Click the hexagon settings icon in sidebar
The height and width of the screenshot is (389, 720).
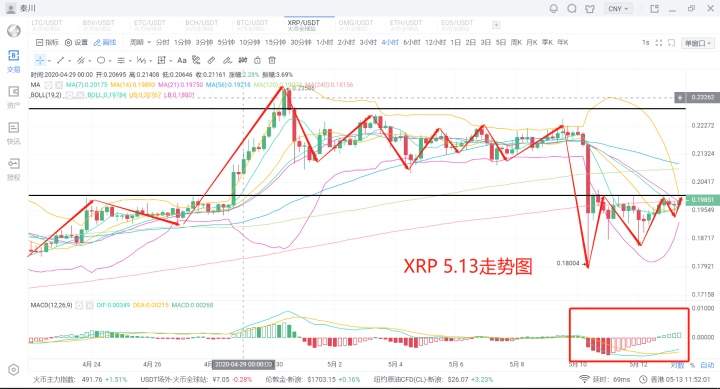point(13,370)
